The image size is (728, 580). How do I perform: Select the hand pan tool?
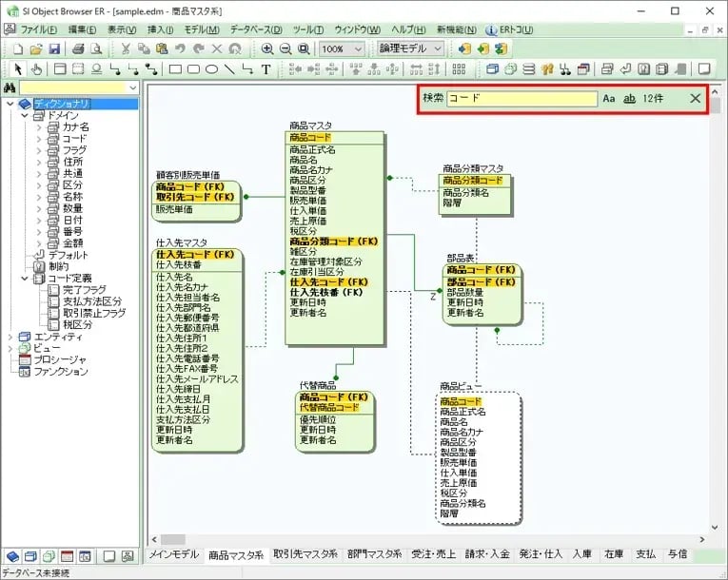pos(36,69)
